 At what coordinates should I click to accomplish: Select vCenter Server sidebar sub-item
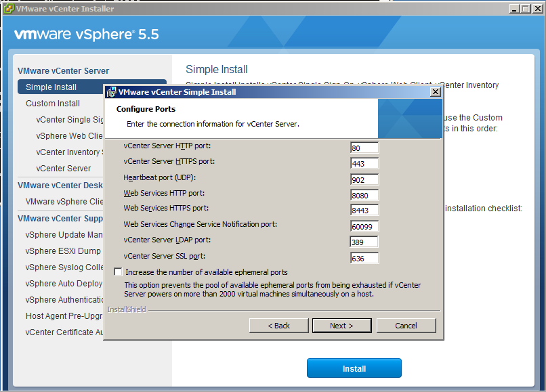[x=64, y=169]
